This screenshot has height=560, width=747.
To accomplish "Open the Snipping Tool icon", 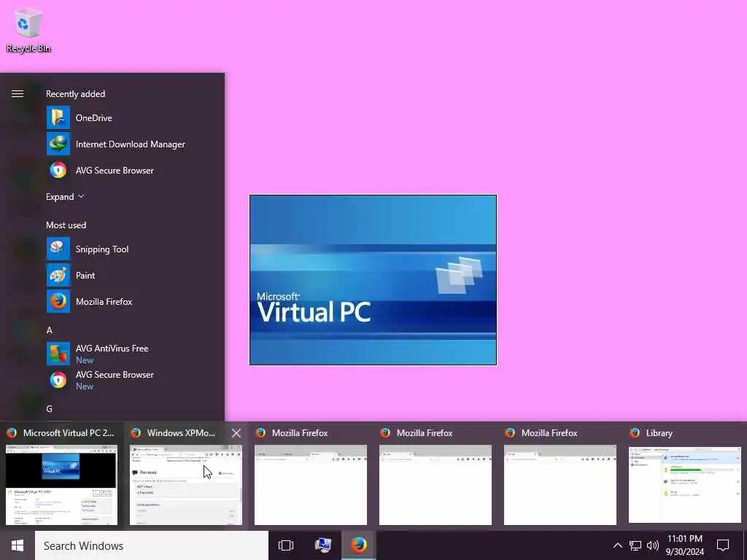I will click(x=58, y=249).
